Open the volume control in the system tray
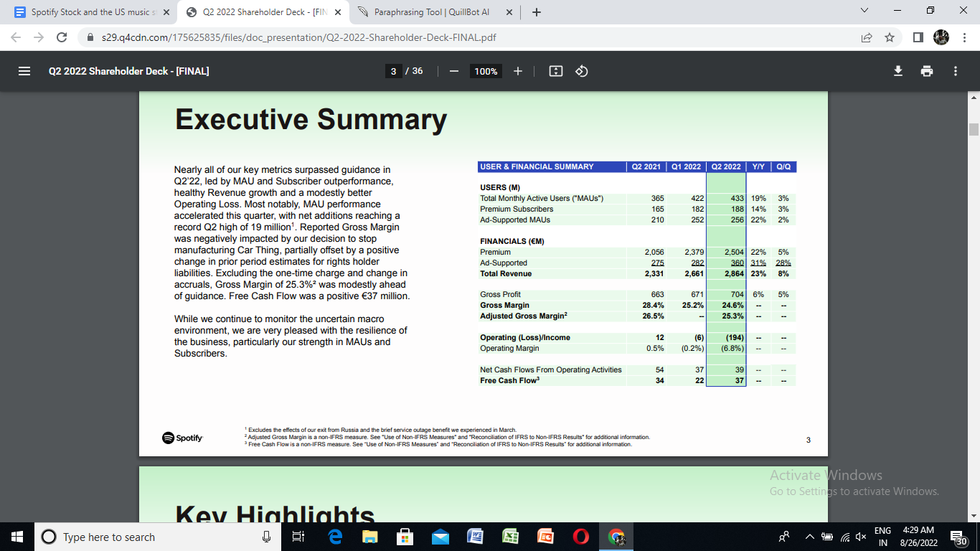Screen dimensions: 980x551 861,537
